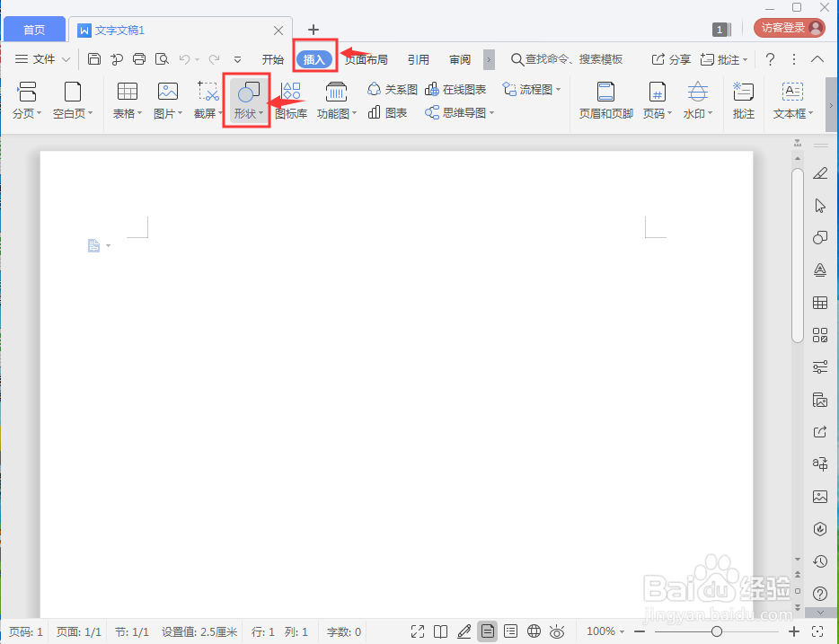
Task: Open the three-dot more options menu
Action: (x=794, y=59)
